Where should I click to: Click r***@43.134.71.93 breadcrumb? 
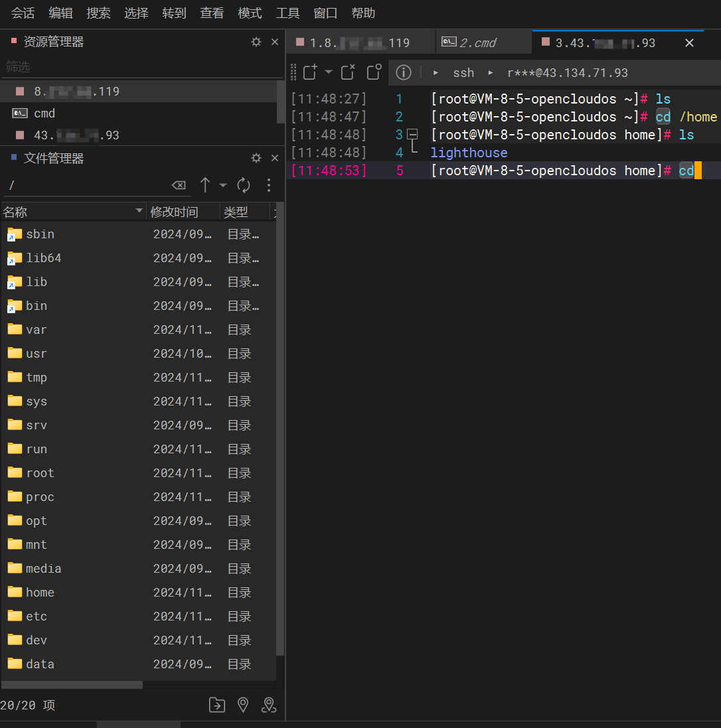click(x=567, y=73)
